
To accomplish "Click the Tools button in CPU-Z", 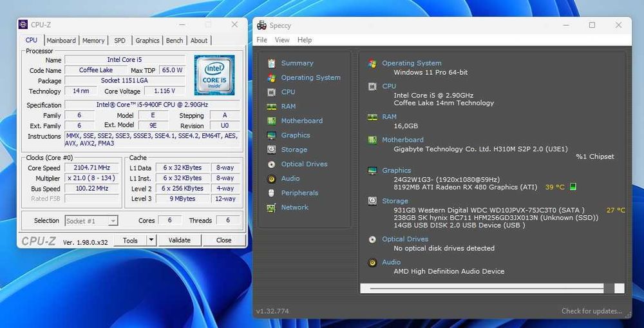I will (x=130, y=240).
